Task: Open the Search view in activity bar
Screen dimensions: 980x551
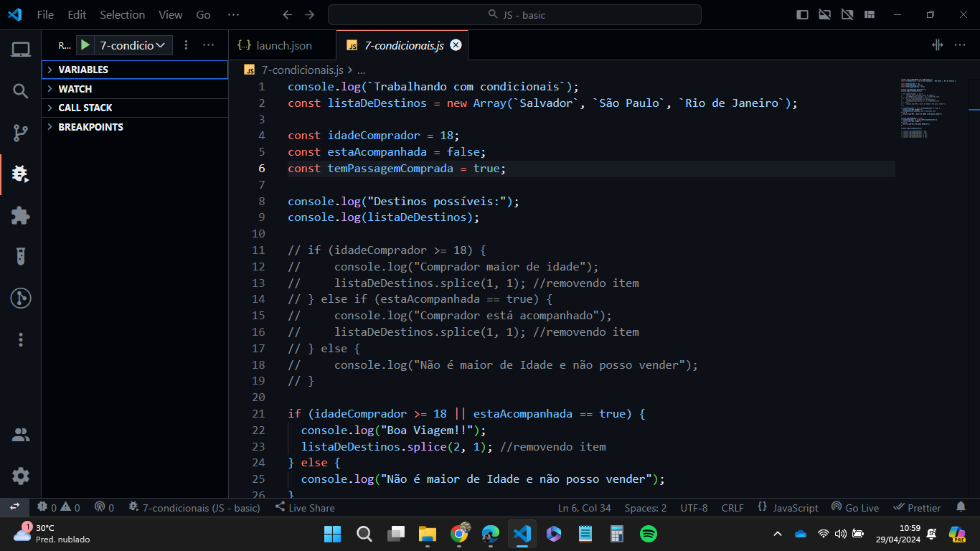Action: pyautogui.click(x=21, y=91)
